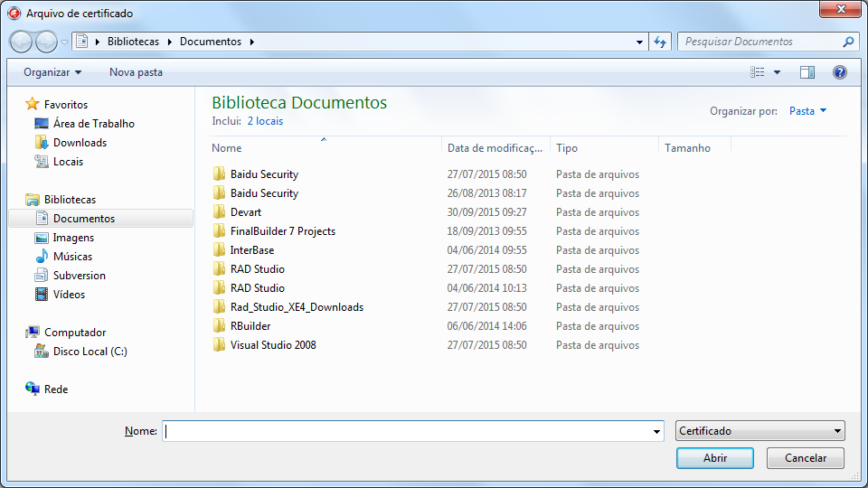Expand the view options dropdown arrow
The width and height of the screenshot is (868, 488).
[x=777, y=72]
